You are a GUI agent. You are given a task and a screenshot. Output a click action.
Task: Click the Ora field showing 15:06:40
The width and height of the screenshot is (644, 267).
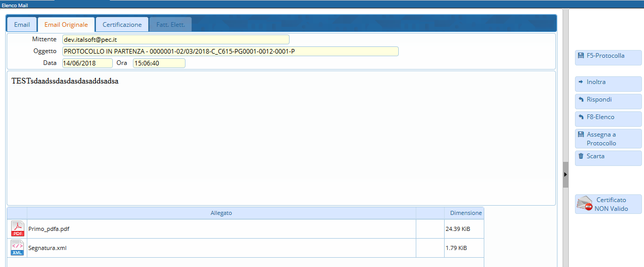159,63
